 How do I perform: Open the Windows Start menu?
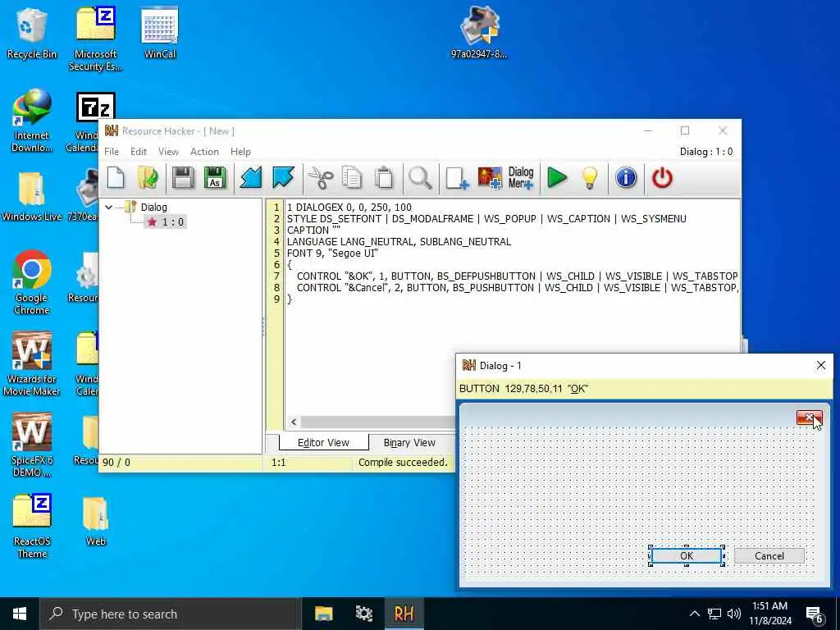[20, 614]
